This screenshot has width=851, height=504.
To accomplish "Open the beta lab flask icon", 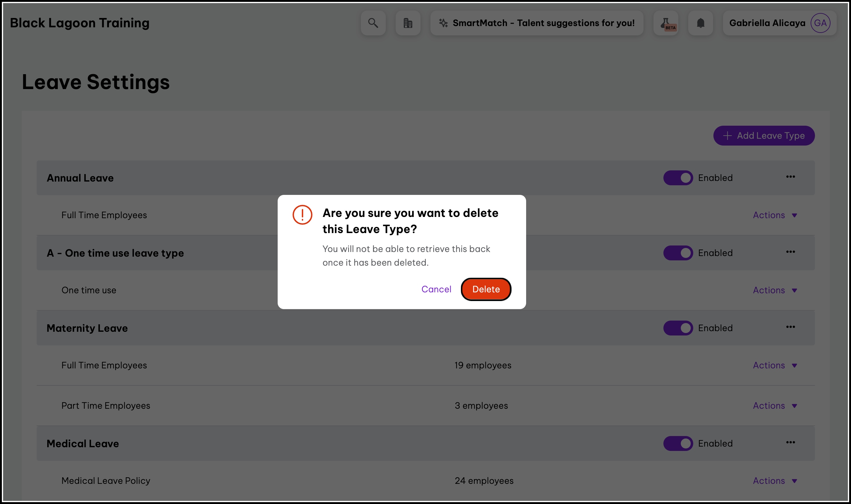I will tap(666, 23).
